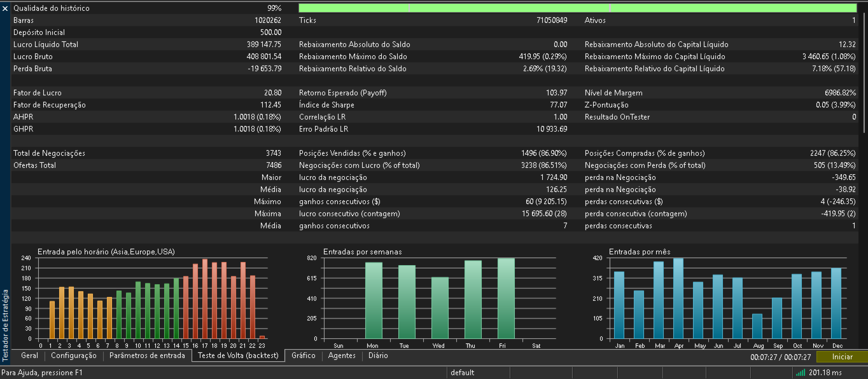Click the Lucro Bruto value 408 801.54

click(264, 57)
